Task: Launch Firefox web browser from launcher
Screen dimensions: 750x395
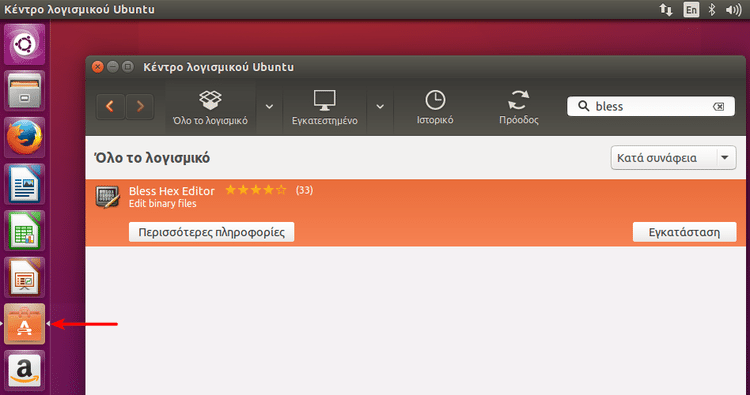Action: click(24, 138)
